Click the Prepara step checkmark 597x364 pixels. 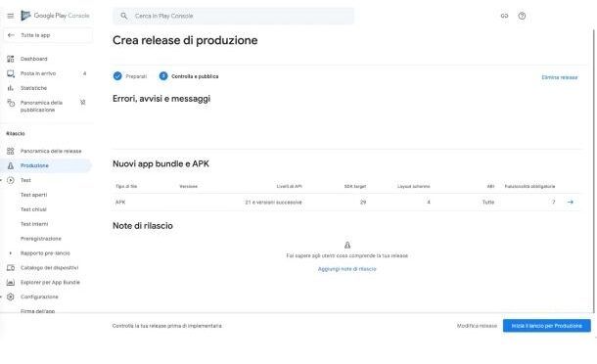coord(117,76)
